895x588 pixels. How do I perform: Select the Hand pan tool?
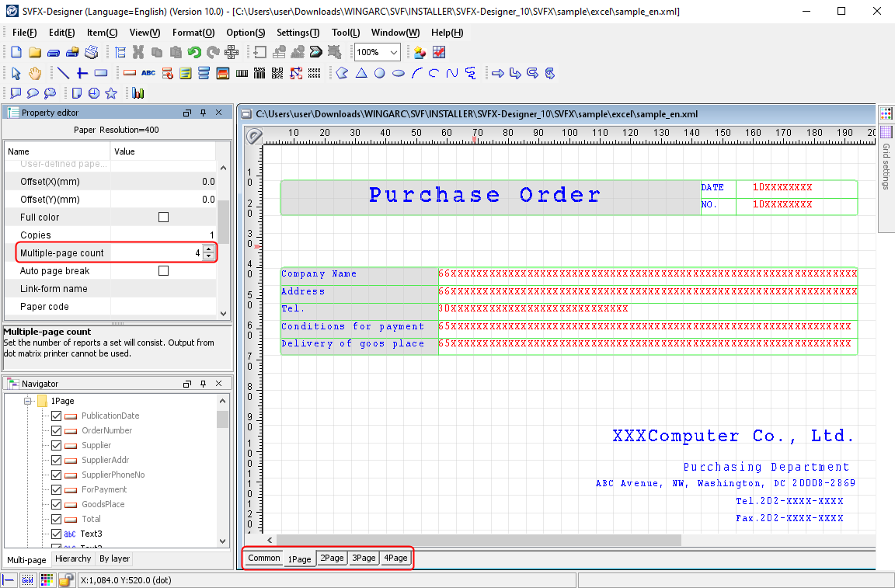point(35,73)
